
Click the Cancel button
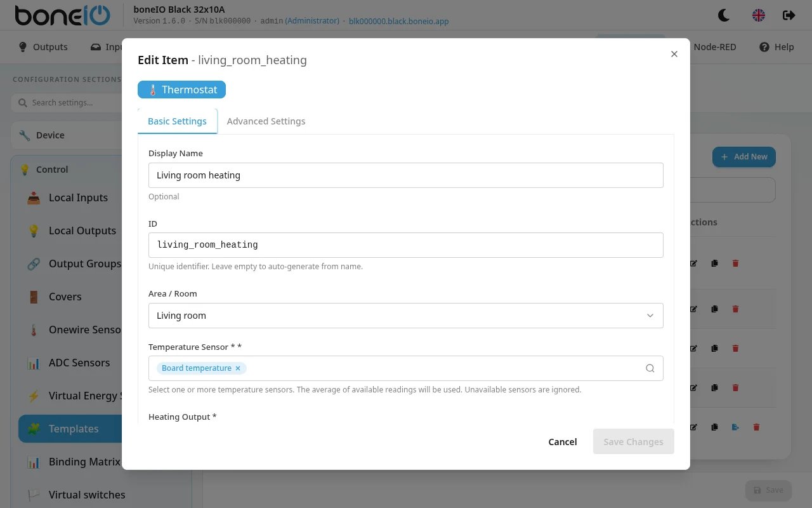[563, 442]
